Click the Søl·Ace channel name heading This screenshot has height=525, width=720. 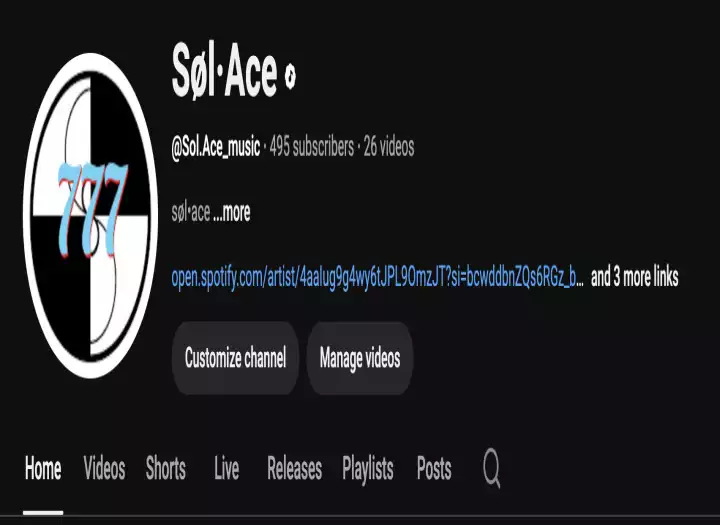click(224, 70)
